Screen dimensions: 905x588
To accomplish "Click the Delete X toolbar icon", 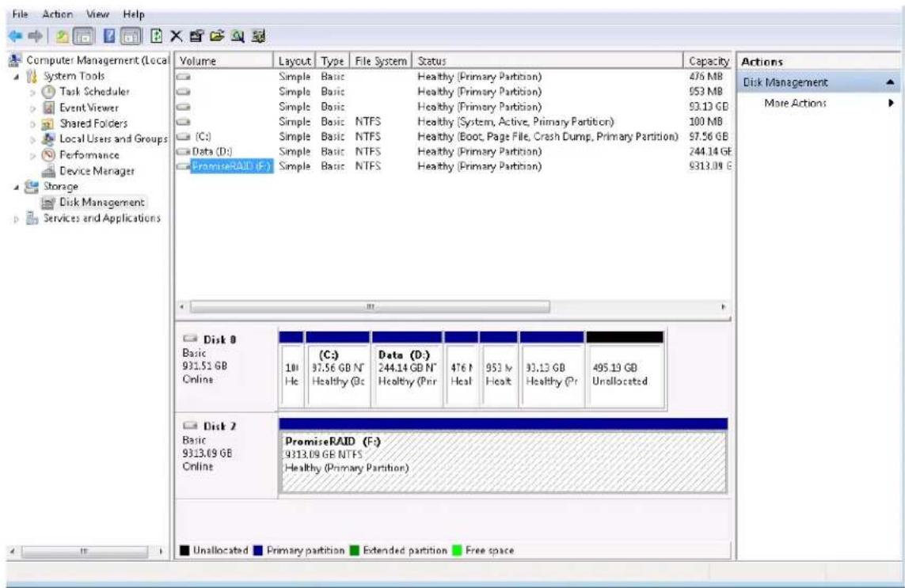I will point(176,36).
